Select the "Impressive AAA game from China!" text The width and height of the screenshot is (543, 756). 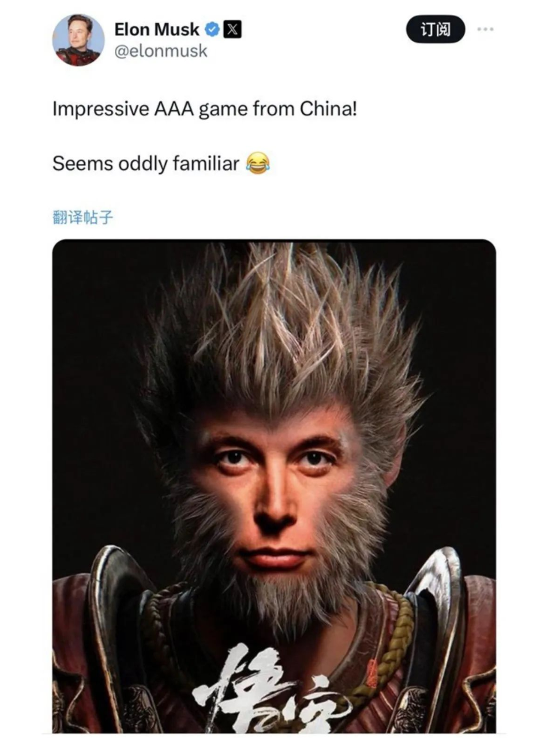click(205, 109)
